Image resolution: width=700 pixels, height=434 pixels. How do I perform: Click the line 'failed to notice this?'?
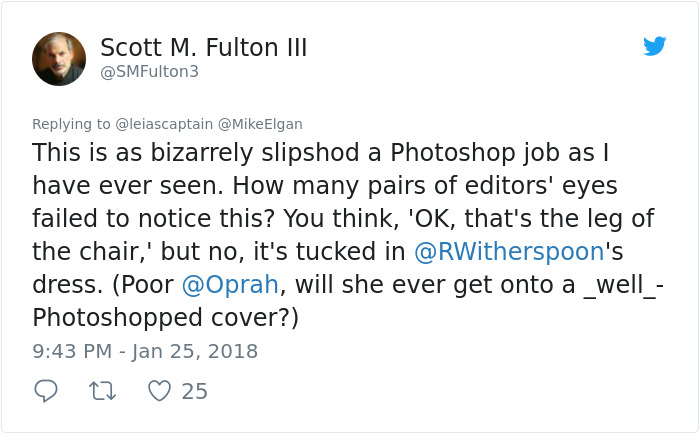pos(156,219)
